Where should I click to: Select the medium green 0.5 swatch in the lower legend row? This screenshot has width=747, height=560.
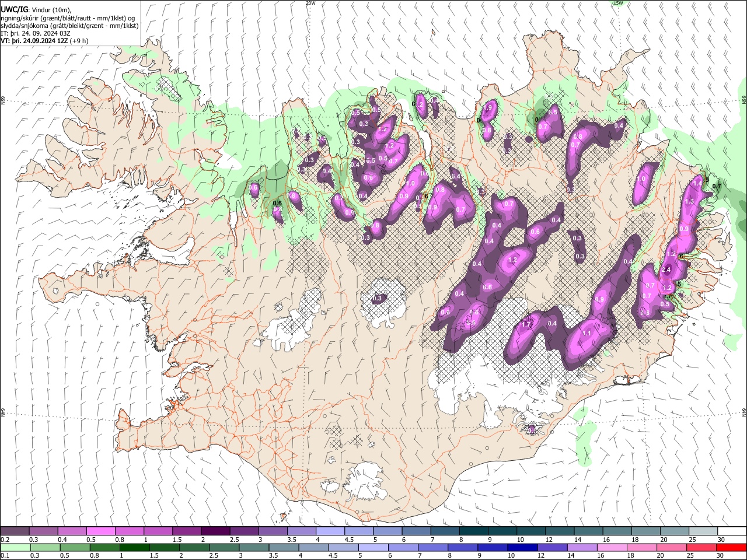[75, 547]
